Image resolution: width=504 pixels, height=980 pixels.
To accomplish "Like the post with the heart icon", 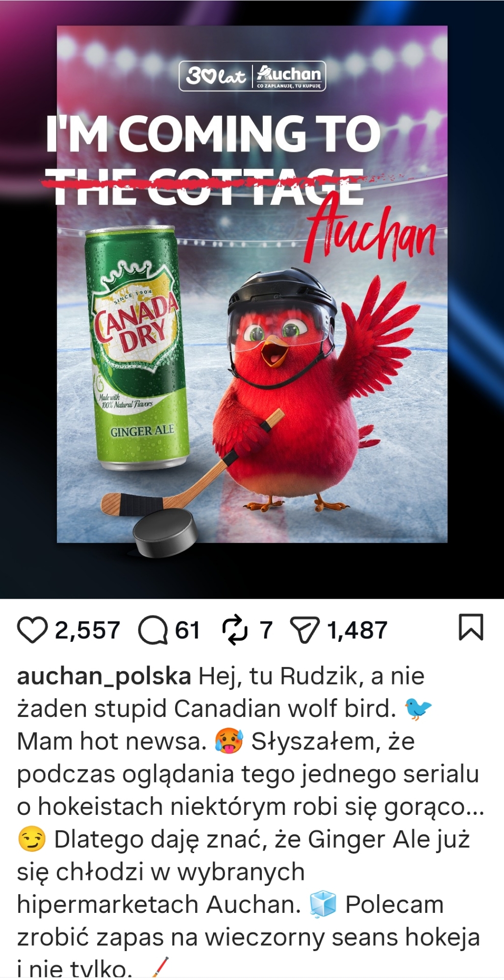I will tap(32, 630).
